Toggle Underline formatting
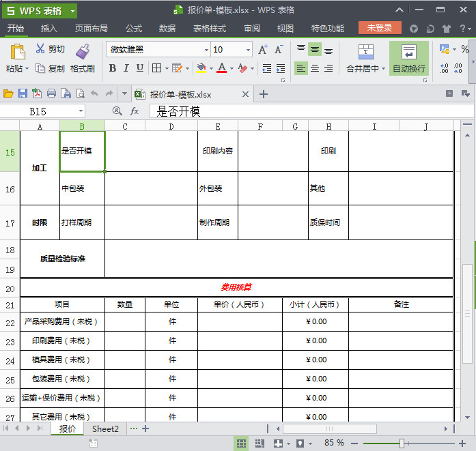This screenshot has height=451, width=476. tap(139, 68)
